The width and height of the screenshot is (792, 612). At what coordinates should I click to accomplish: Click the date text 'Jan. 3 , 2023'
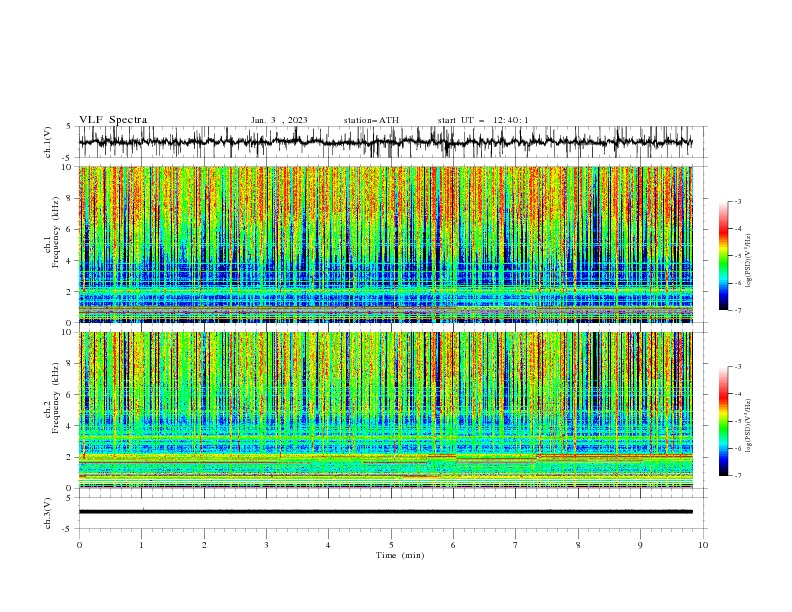click(279, 120)
